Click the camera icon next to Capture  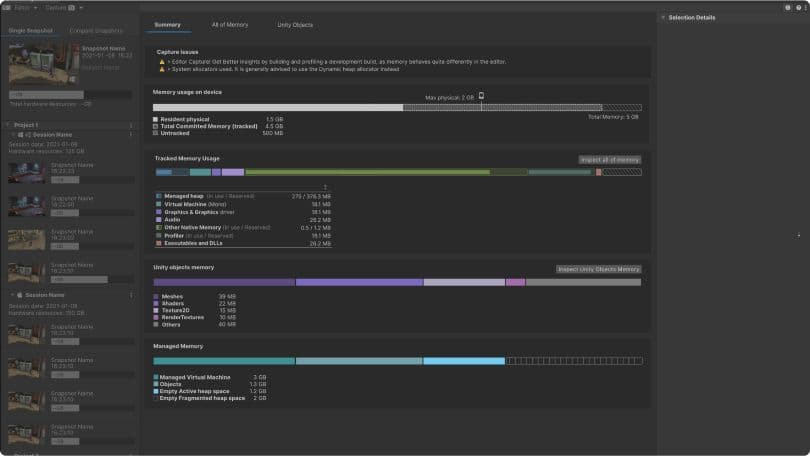tap(72, 7)
